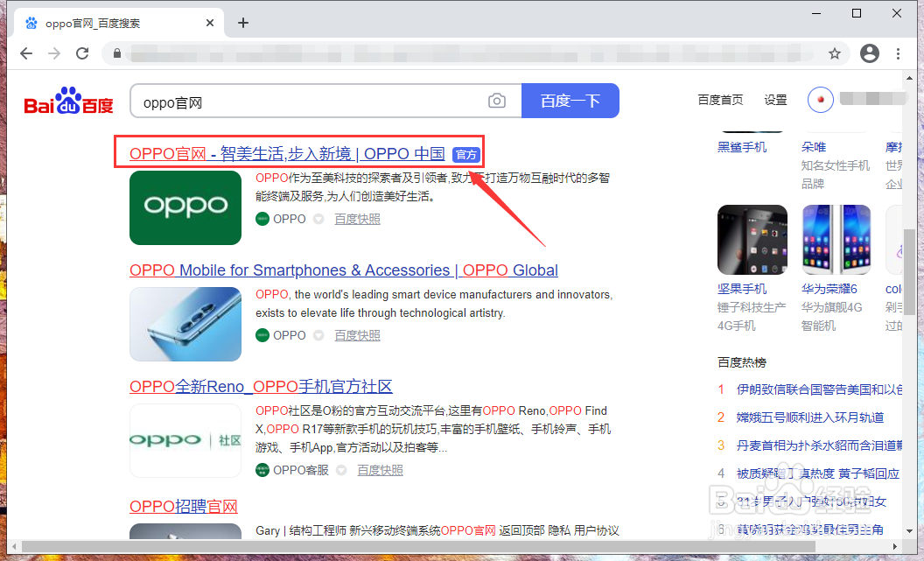The image size is (924, 561).
Task: Click the horizontal scrollbar thumb
Action: 419,546
